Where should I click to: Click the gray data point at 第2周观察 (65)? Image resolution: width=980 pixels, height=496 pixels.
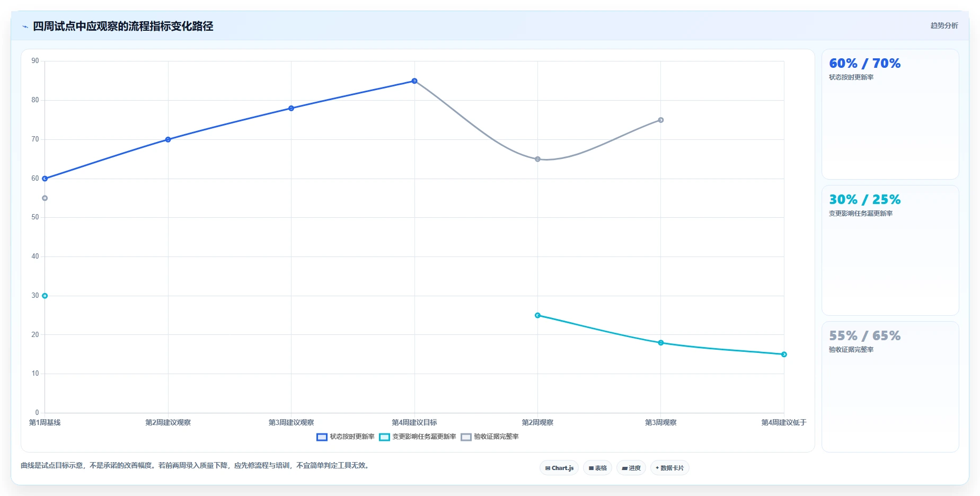(x=537, y=160)
